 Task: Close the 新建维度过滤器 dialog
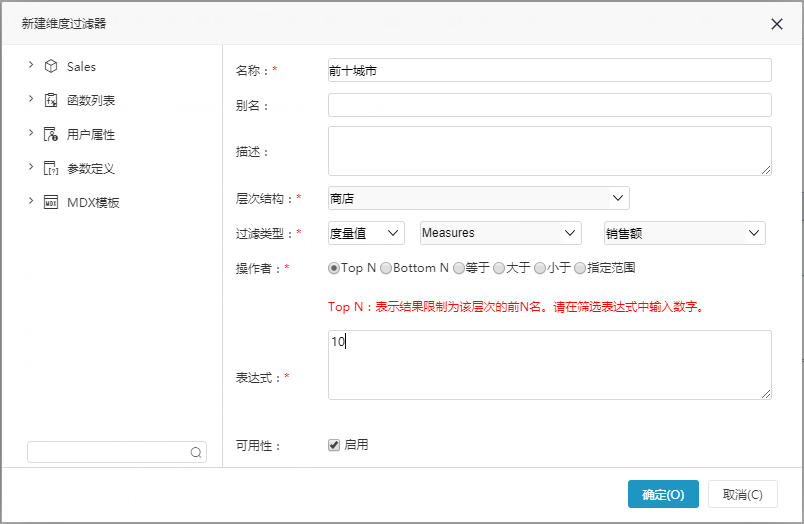pos(777,24)
